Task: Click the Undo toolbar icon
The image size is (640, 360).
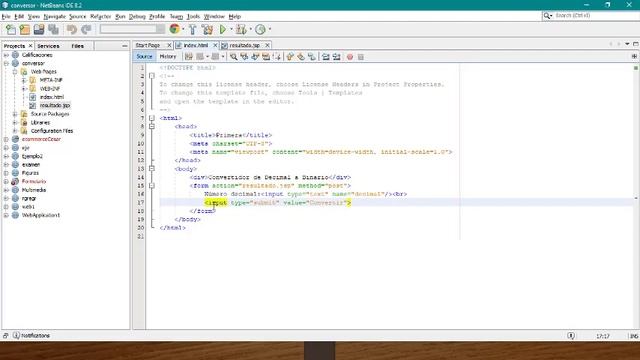Action: click(72, 29)
